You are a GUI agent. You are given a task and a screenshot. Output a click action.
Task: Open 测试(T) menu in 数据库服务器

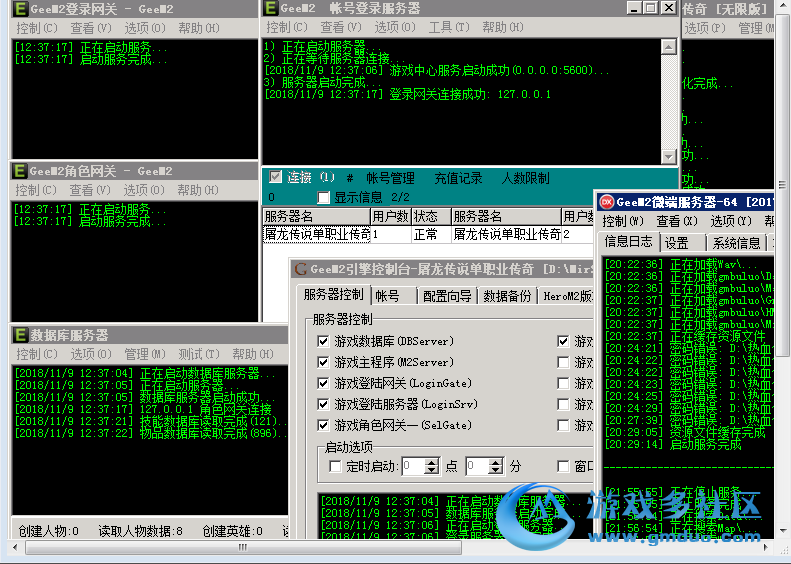point(199,354)
